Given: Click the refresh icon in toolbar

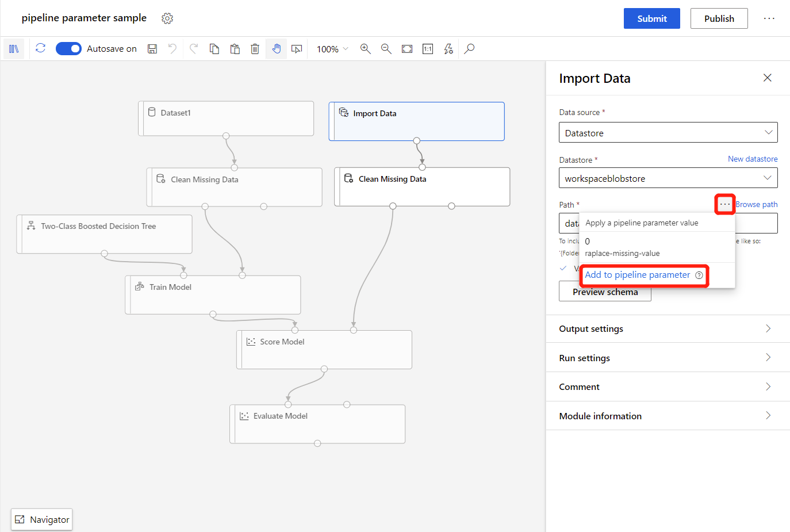Looking at the screenshot, I should [40, 48].
